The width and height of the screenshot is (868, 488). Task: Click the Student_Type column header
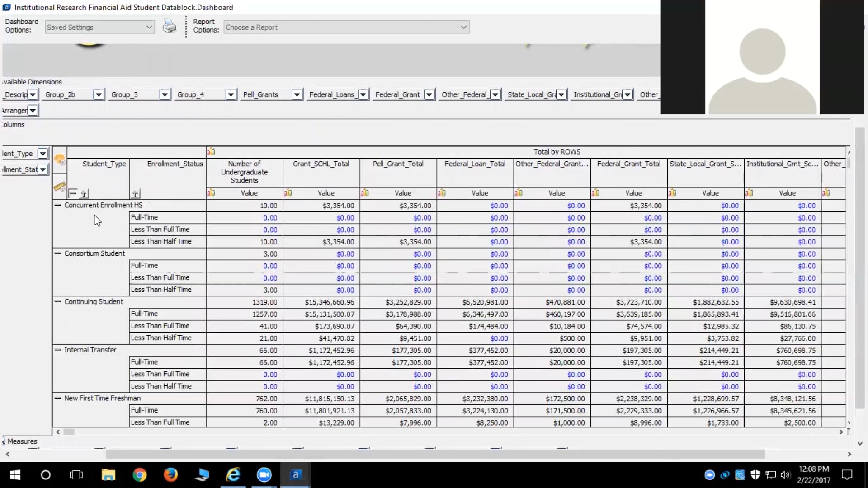click(x=104, y=164)
